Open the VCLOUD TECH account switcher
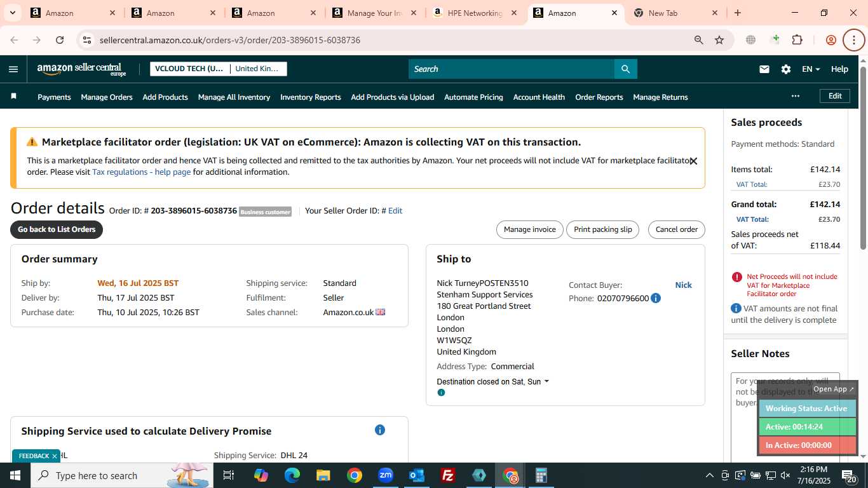Image resolution: width=868 pixels, height=488 pixels. [189, 69]
